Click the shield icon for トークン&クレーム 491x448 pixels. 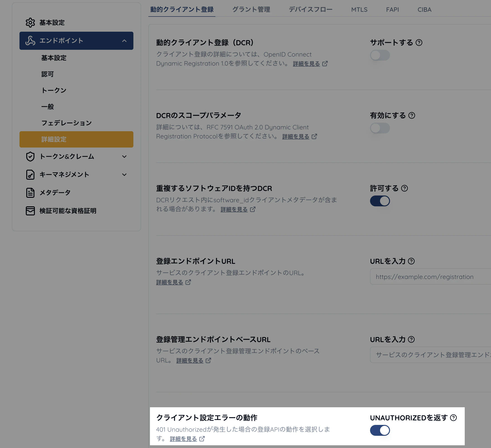pyautogui.click(x=30, y=157)
